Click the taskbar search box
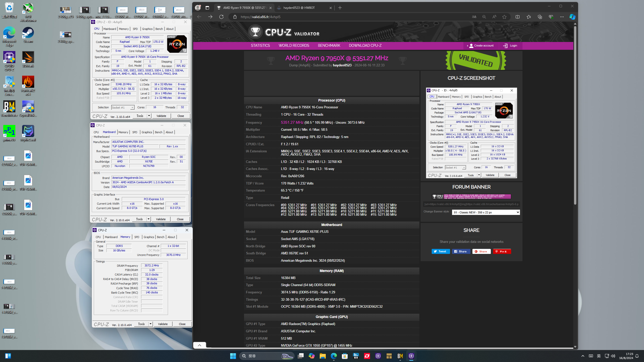This screenshot has width=644, height=362. (x=266, y=356)
